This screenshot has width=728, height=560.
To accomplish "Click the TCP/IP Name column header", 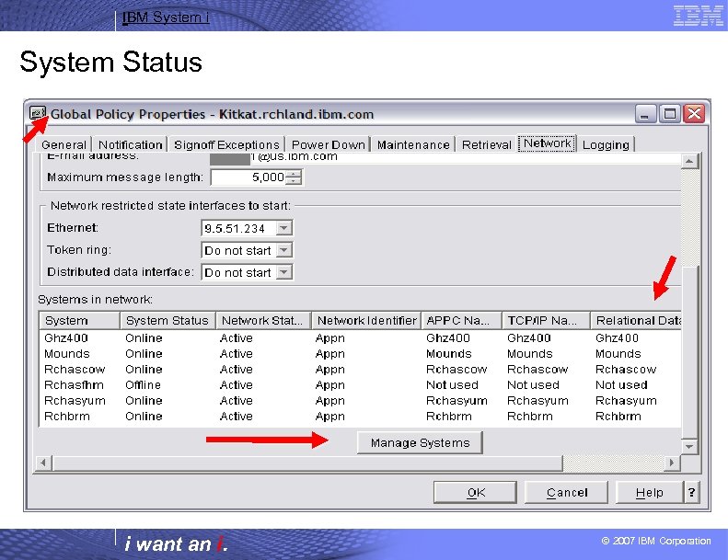I will pyautogui.click(x=546, y=321).
